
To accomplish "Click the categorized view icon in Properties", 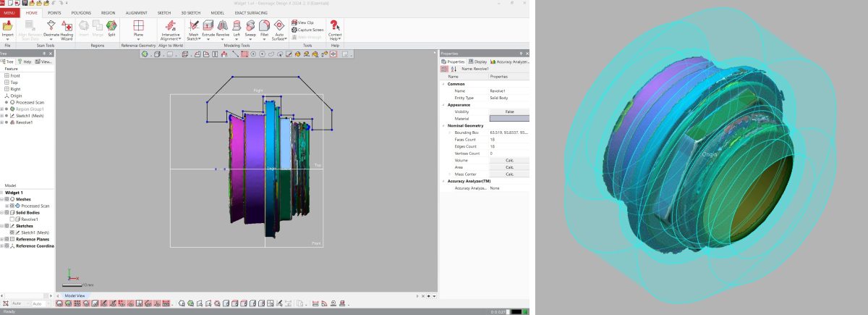I will pos(445,69).
